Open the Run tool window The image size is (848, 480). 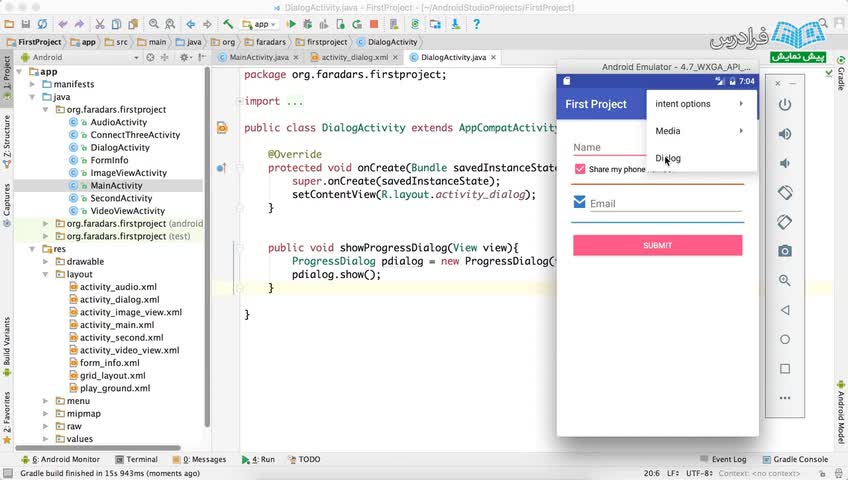pos(259,459)
